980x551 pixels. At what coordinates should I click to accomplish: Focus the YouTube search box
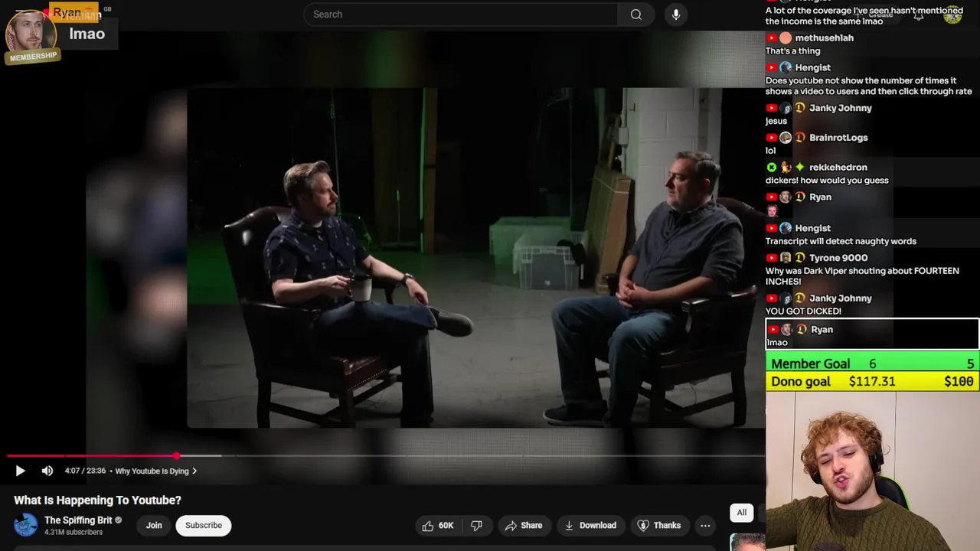[x=460, y=15]
